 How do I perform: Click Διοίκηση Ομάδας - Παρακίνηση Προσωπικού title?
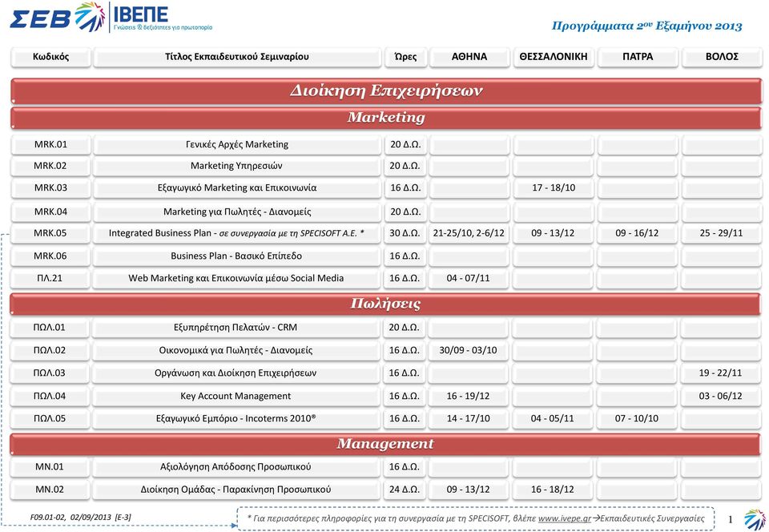click(236, 490)
